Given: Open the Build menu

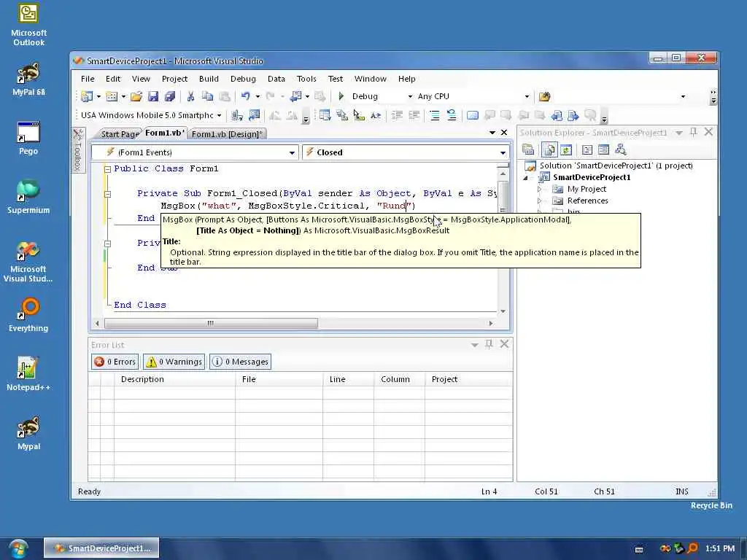Looking at the screenshot, I should (x=209, y=79).
